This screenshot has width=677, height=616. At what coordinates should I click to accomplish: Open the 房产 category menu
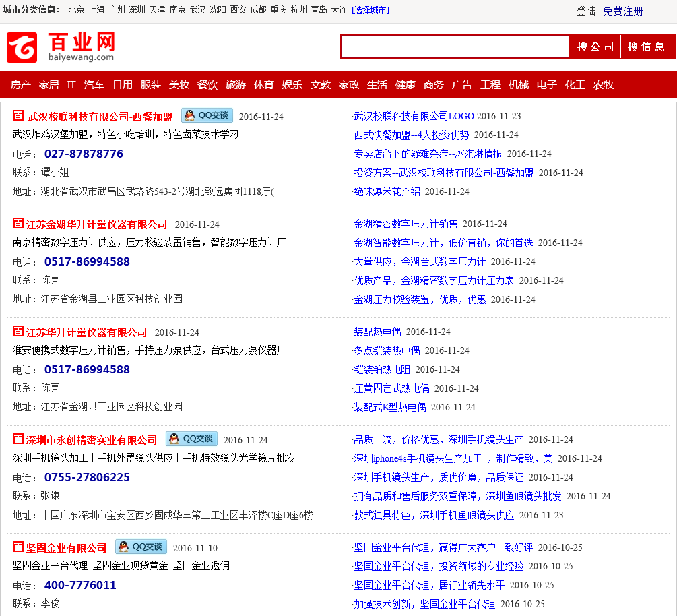click(x=21, y=85)
